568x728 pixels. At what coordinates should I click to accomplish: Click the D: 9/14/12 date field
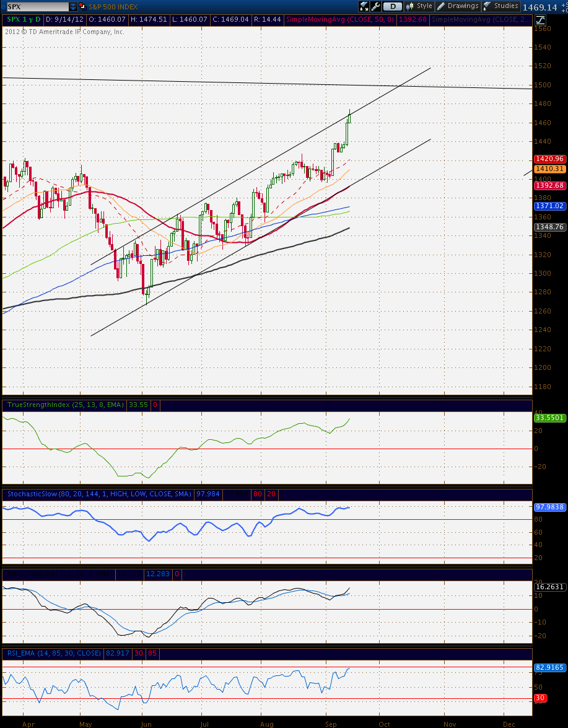coord(66,19)
